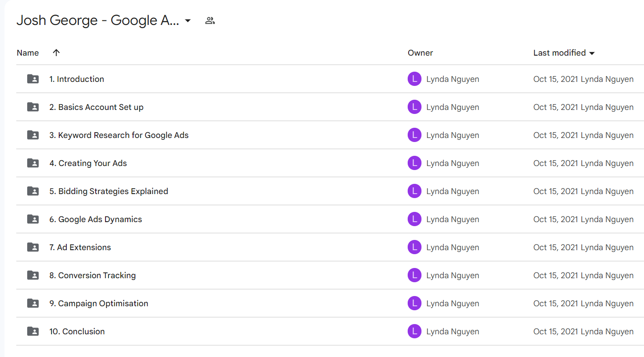Click the Oct 15, 2021 date in 2. Basics row

click(556, 107)
